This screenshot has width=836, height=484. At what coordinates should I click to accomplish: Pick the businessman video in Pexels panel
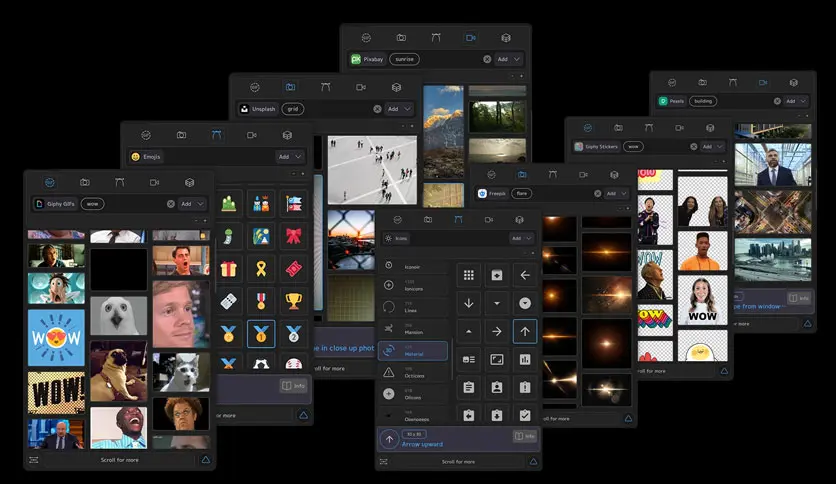point(773,165)
